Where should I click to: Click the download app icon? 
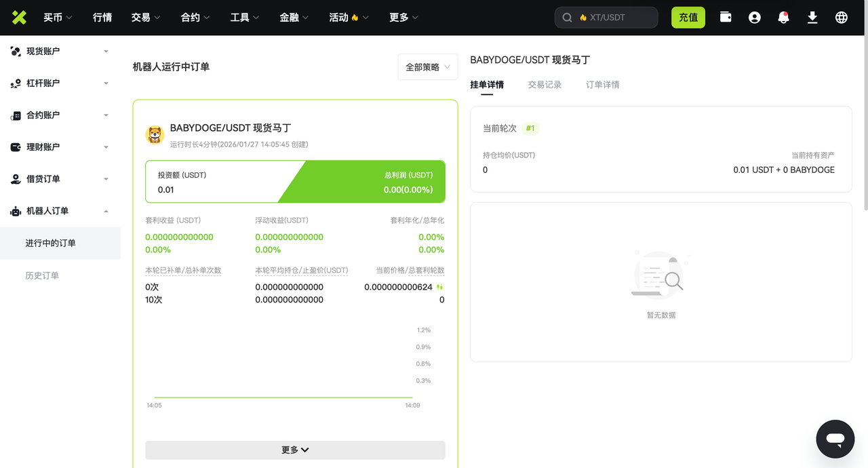coord(812,18)
